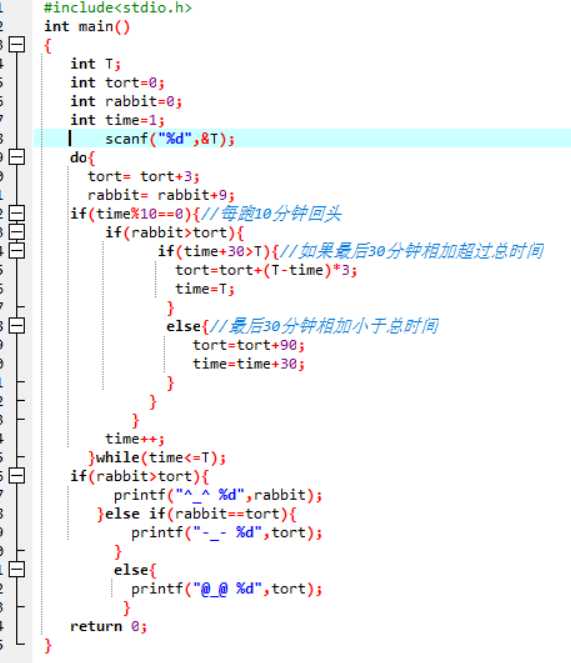Click the highlighted scanf("%d",&T); statement
The image size is (571, 663).
point(170,139)
